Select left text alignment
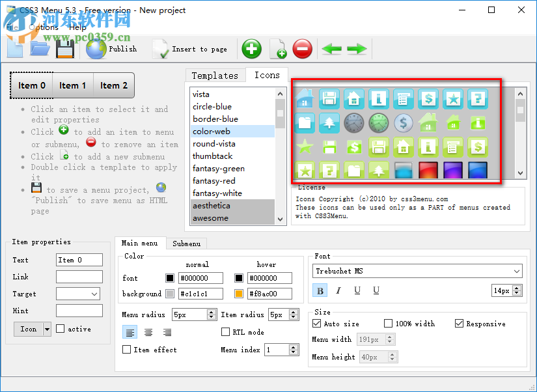The width and height of the screenshot is (537, 392). coord(130,331)
